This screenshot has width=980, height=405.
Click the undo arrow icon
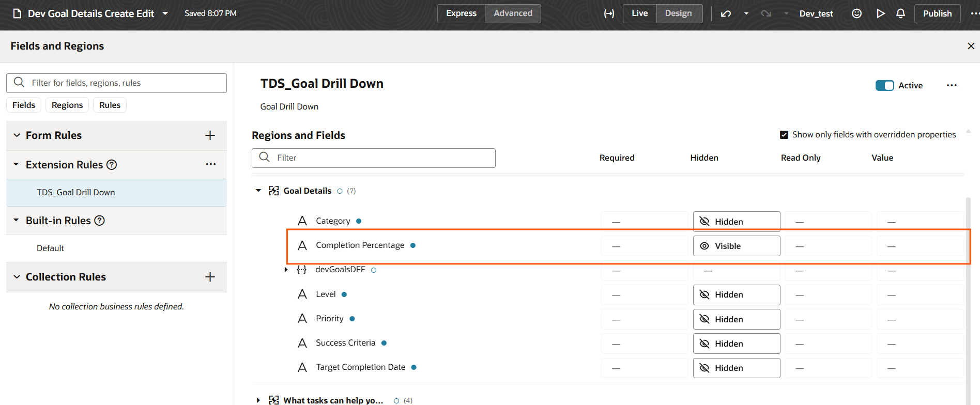726,13
